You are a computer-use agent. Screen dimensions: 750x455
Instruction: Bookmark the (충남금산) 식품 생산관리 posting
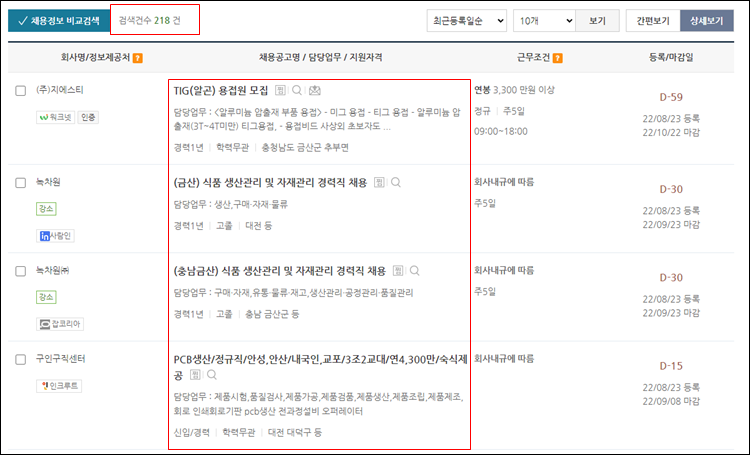(397, 271)
